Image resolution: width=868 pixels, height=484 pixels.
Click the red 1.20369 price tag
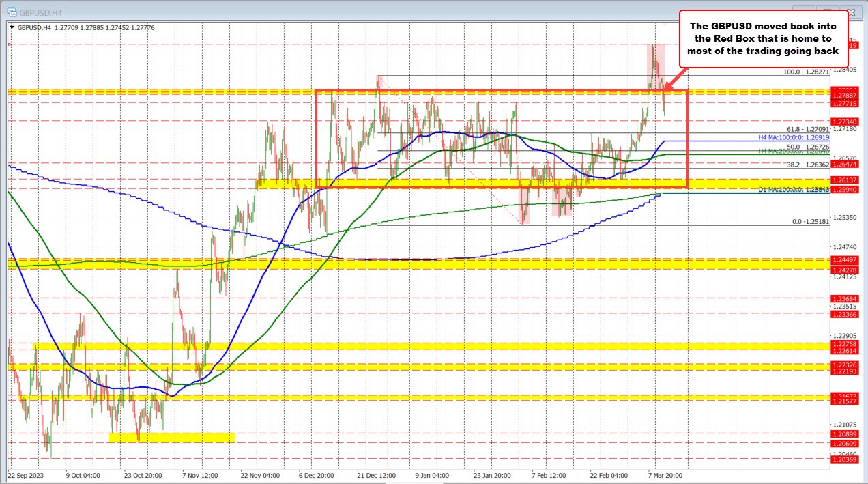[844, 459]
